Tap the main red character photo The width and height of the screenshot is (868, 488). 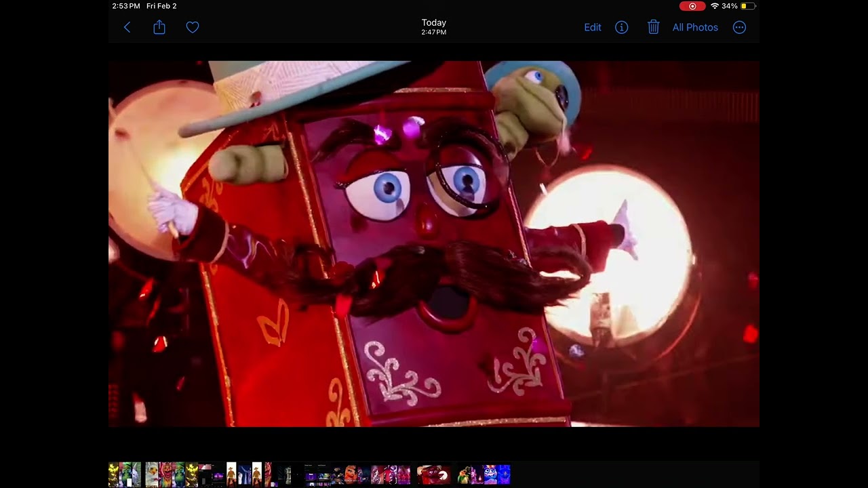point(434,244)
